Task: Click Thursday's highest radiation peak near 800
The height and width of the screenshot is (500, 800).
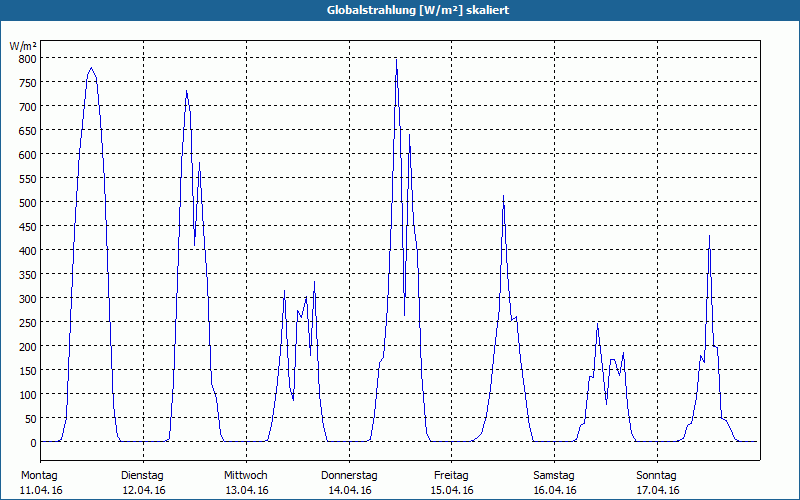Action: [396, 60]
